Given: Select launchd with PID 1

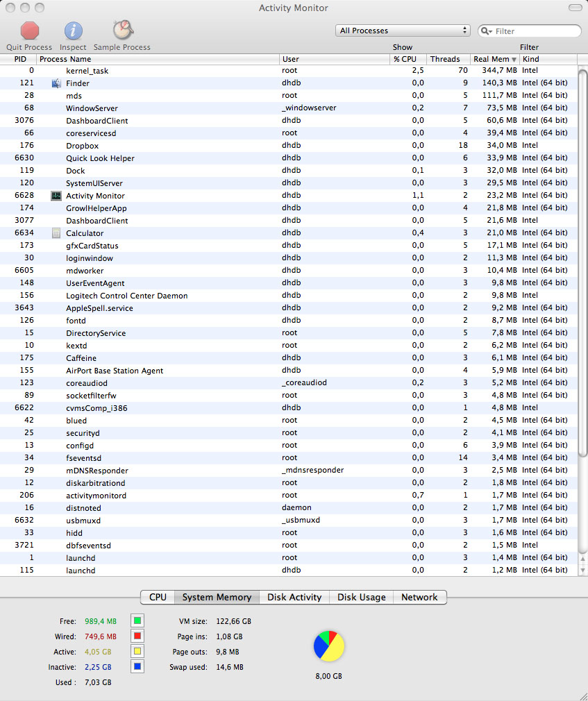Looking at the screenshot, I should (288, 558).
